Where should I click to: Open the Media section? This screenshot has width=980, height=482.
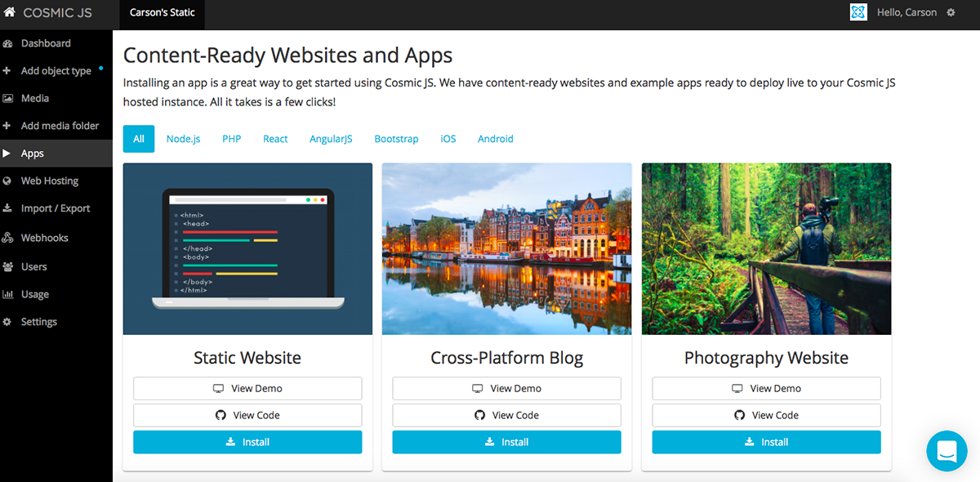37,98
